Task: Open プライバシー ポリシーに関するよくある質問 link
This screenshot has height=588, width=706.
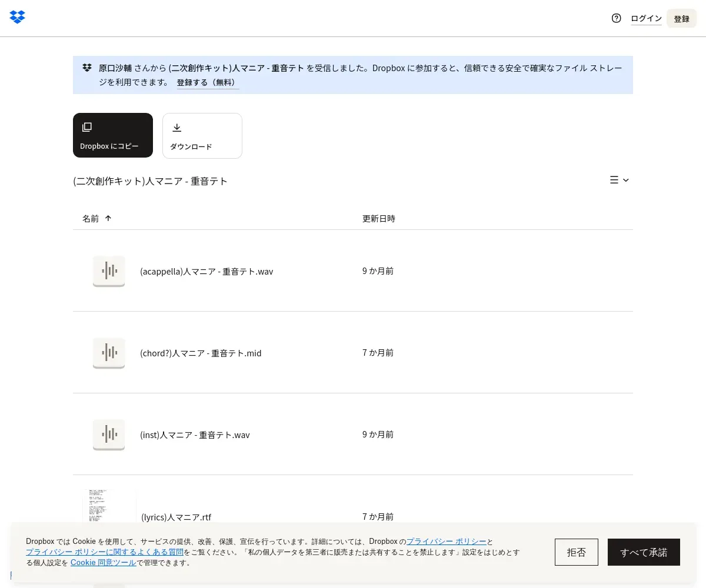Action: 105,552
